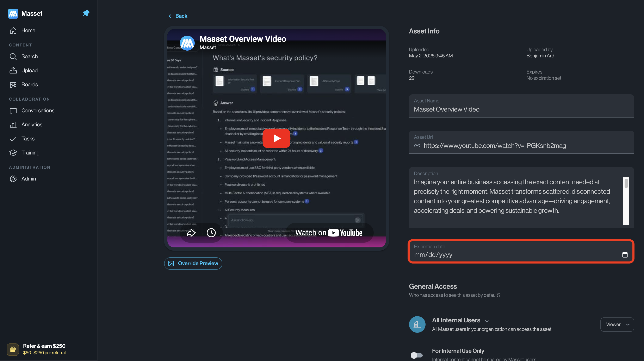Screen dimensions: 644x361
Task: Click the Refer & earn gift icon
Action: tap(13, 349)
